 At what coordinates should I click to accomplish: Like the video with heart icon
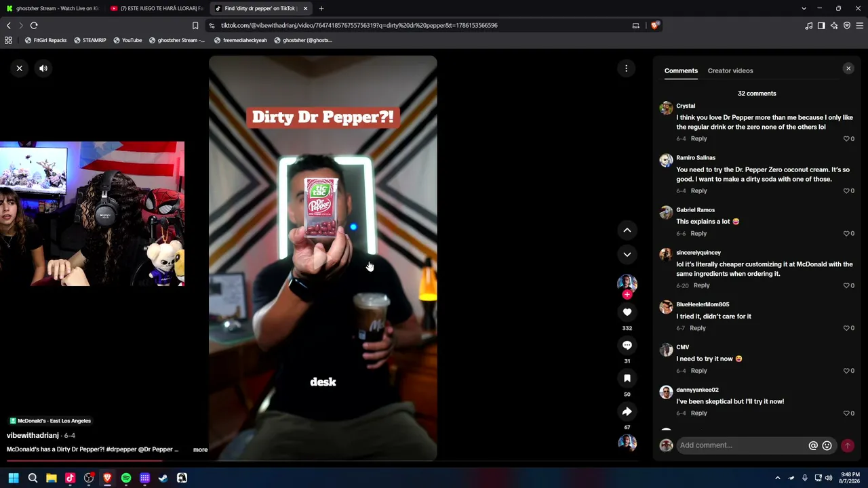click(627, 312)
